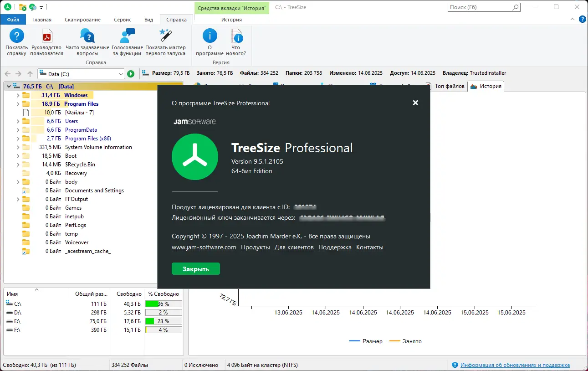Click the Голосование за функции icon
This screenshot has height=371, width=588.
point(127,36)
